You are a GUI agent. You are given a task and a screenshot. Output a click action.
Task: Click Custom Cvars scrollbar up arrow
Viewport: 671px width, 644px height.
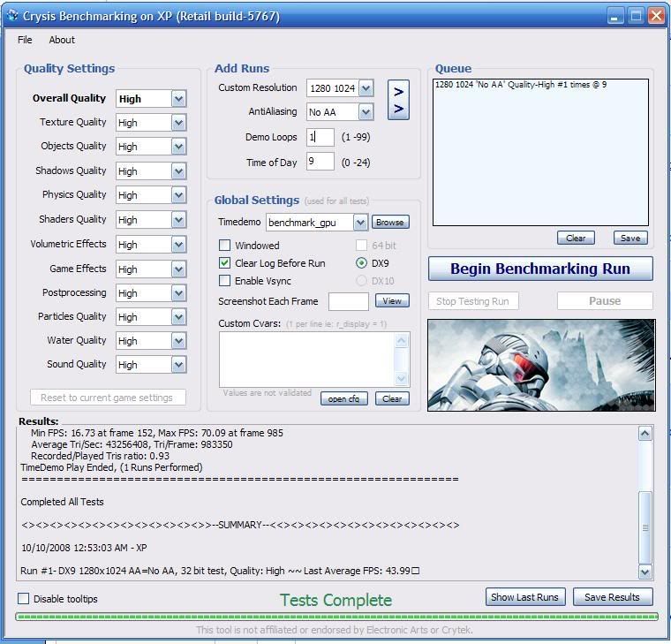click(x=402, y=341)
